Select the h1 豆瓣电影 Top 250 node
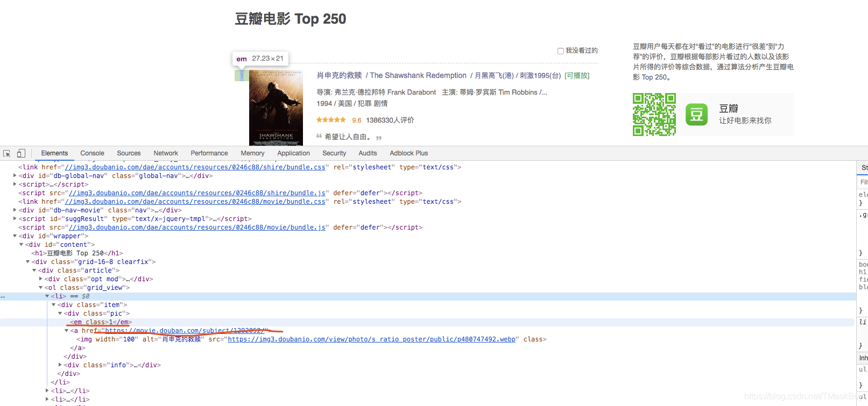Viewport: 868px width, 406px height. coord(77,253)
